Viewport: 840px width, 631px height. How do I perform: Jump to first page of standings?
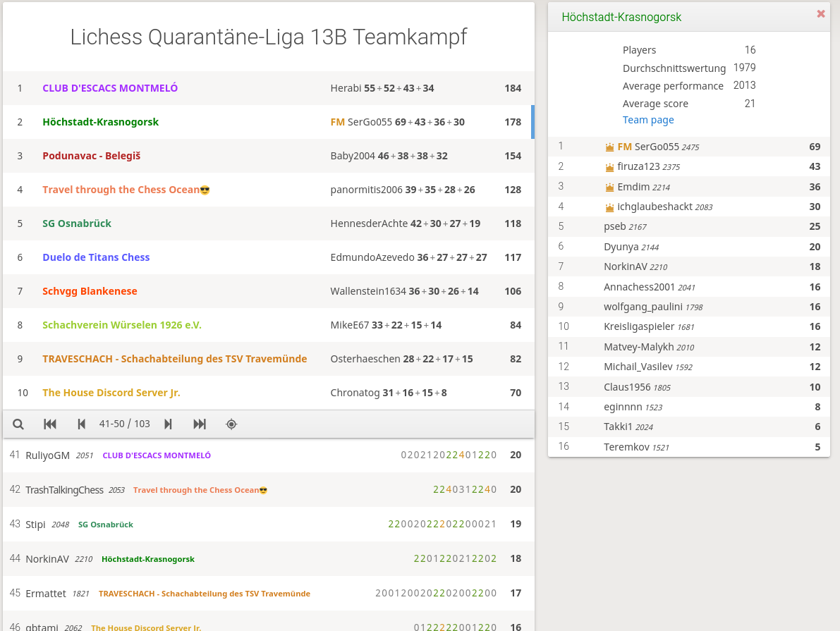[50, 424]
